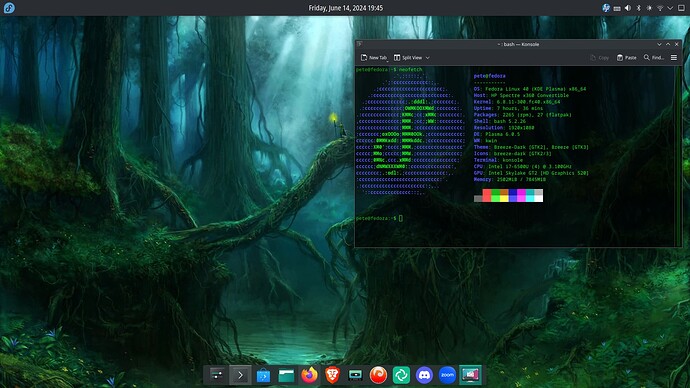Open the Konsole hamburger menu
Viewport: 690px width, 388px height.
coord(674,58)
